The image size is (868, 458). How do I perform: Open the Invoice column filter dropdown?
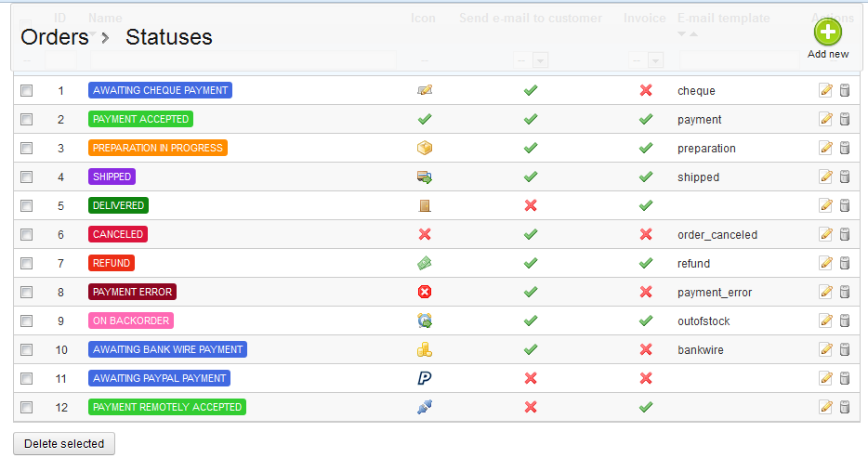click(655, 60)
